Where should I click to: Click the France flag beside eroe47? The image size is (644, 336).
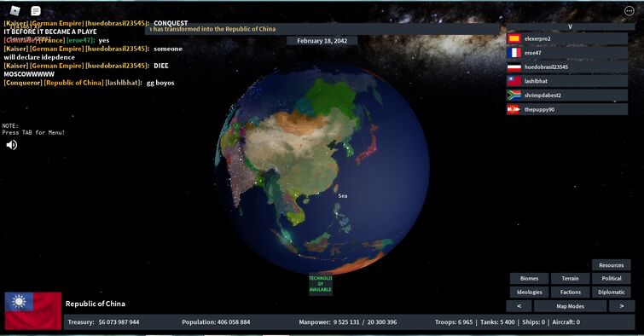513,53
